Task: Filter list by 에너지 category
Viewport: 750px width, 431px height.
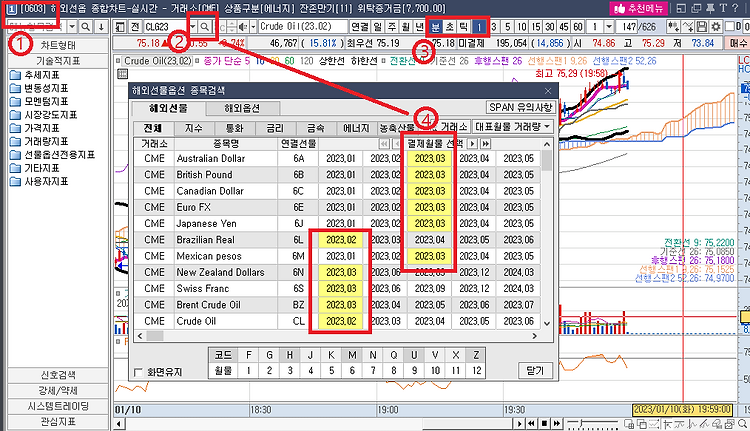Action: (x=356, y=128)
